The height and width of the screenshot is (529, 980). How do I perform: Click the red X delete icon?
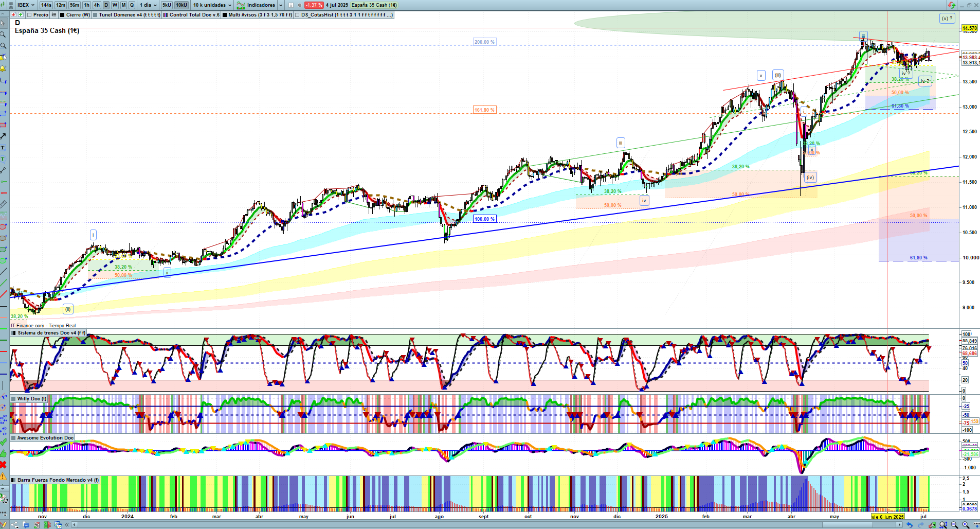point(3,465)
